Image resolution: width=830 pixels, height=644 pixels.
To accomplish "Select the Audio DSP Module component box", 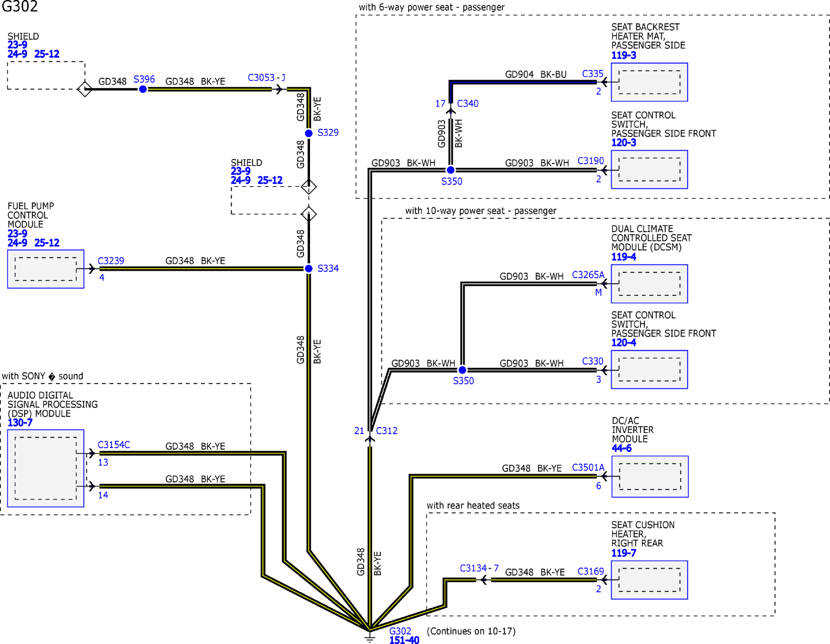I will pyautogui.click(x=46, y=468).
